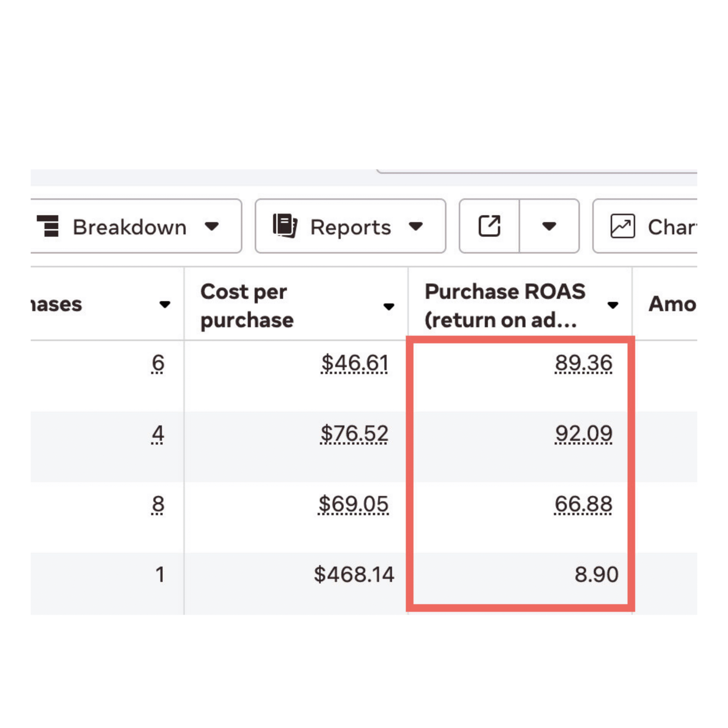728x728 pixels.
Task: Click the Breakdown stacked-bars icon
Action: click(x=48, y=226)
